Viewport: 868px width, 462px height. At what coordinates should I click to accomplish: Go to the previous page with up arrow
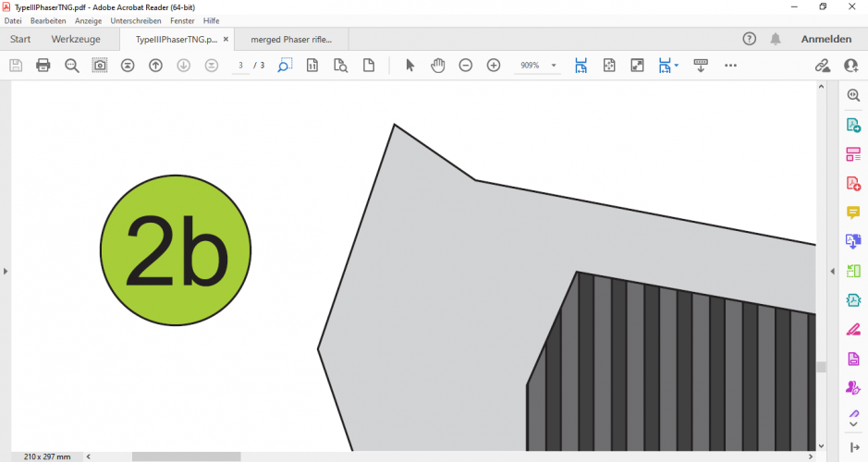[x=155, y=66]
